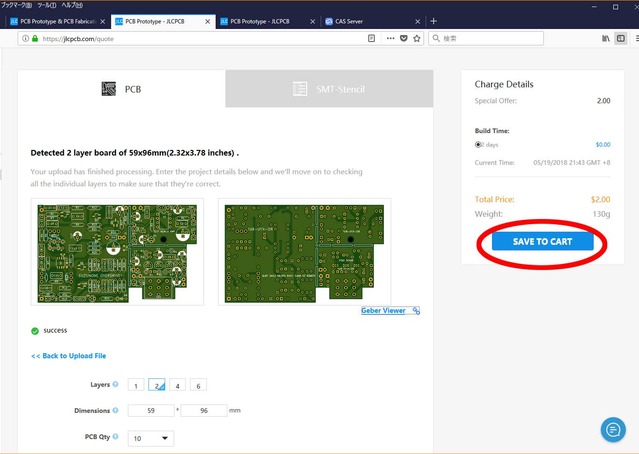Close the PCB Prototype & PCB Fabrication tab

click(x=103, y=21)
